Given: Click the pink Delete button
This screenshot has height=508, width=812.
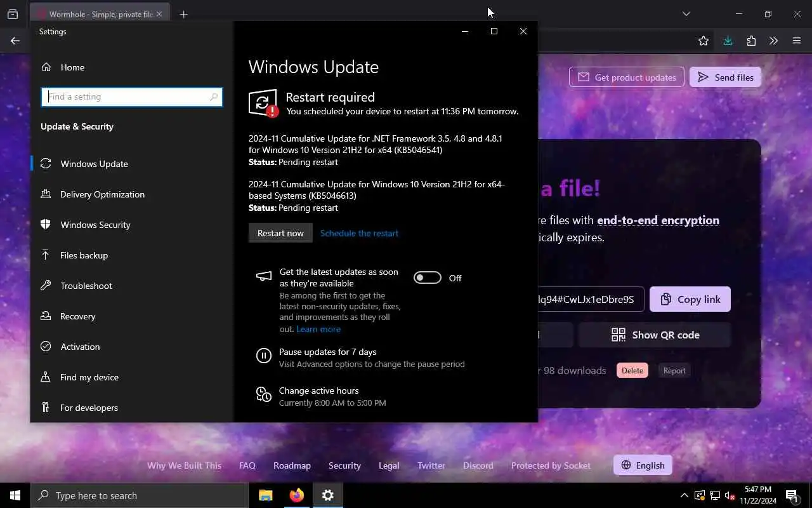Looking at the screenshot, I should [x=632, y=371].
